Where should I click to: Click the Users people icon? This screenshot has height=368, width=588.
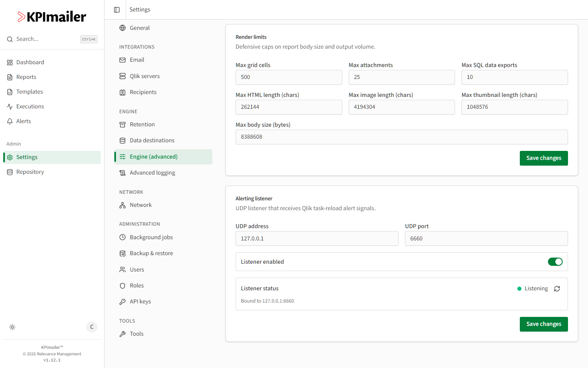(122, 269)
